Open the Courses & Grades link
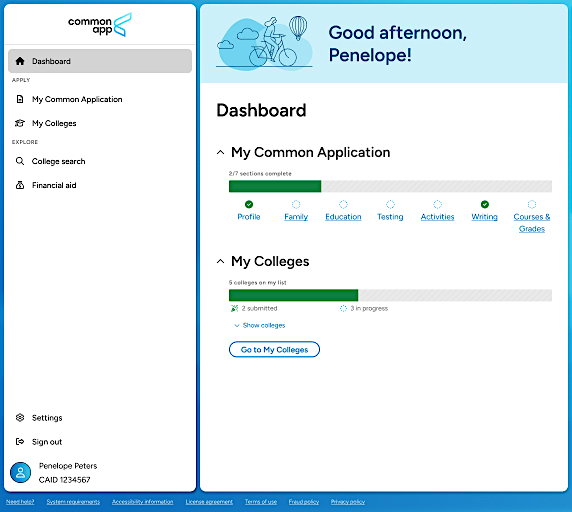This screenshot has height=512, width=572. 532,222
